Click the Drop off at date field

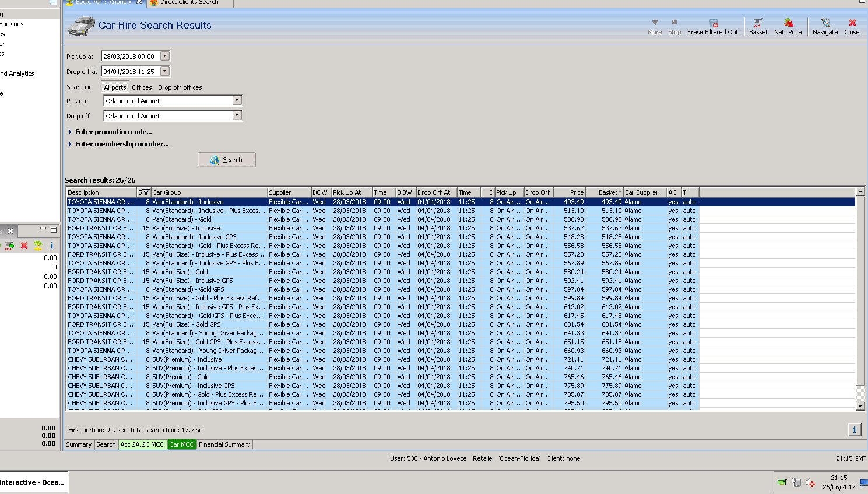131,71
